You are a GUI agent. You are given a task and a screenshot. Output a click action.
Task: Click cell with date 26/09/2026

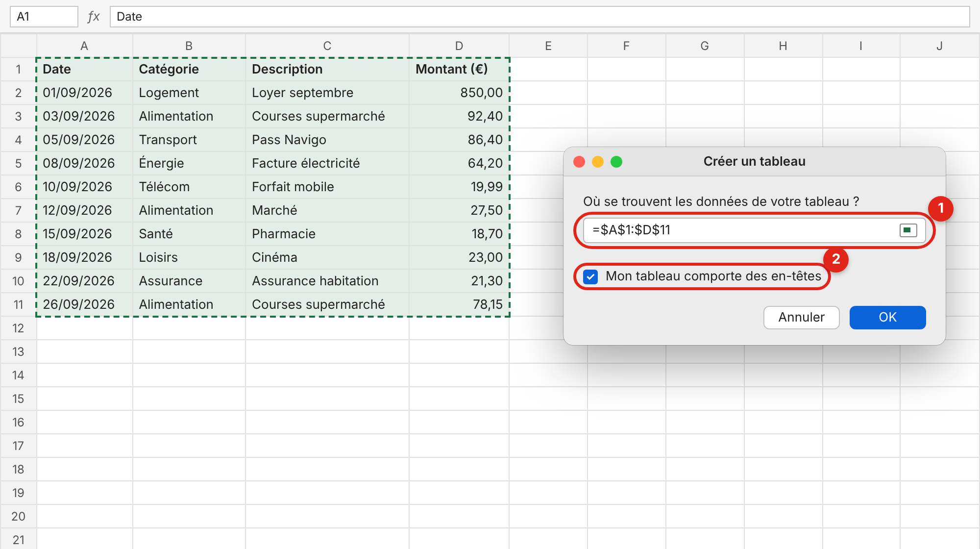tap(84, 304)
